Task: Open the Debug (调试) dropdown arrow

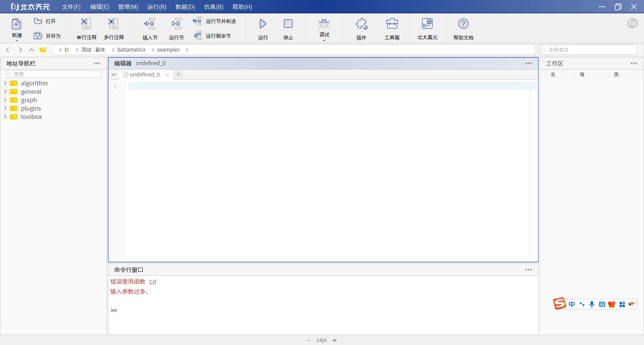Action: [324, 41]
